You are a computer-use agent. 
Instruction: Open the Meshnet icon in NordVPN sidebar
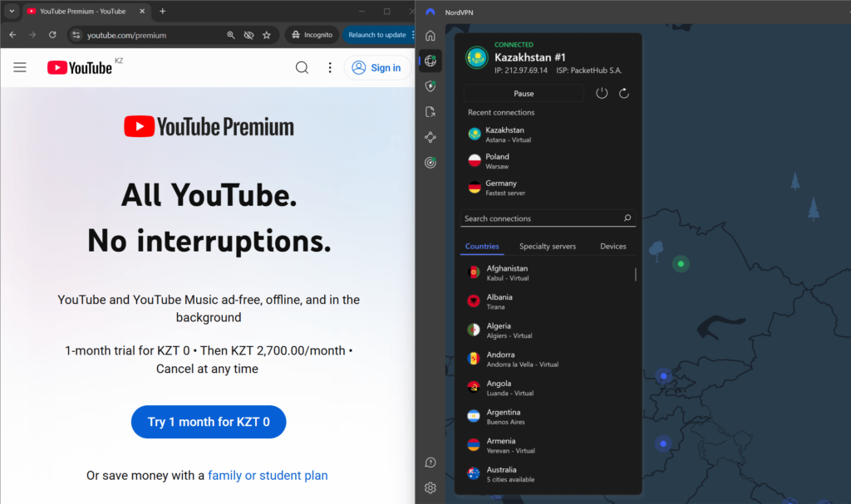pyautogui.click(x=430, y=137)
